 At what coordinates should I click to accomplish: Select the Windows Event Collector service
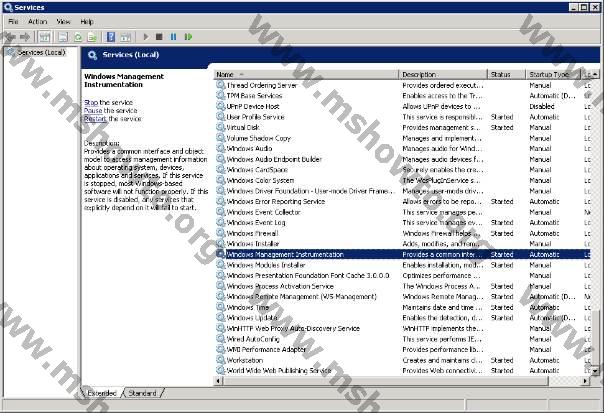pos(402,212)
